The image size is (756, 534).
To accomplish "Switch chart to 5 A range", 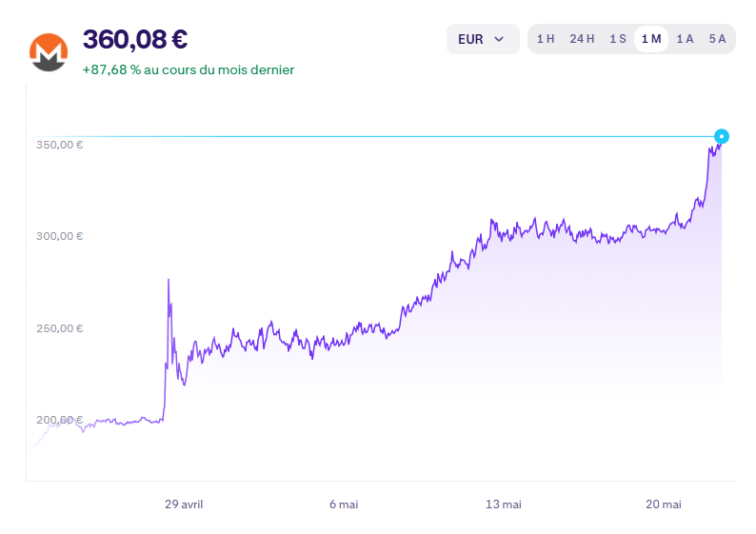I will tap(717, 39).
